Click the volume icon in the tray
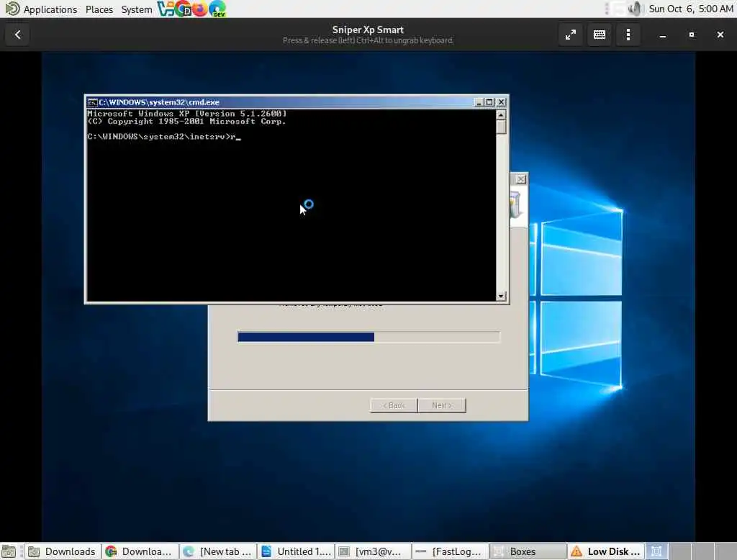Viewport: 737px width, 560px height. (635, 9)
